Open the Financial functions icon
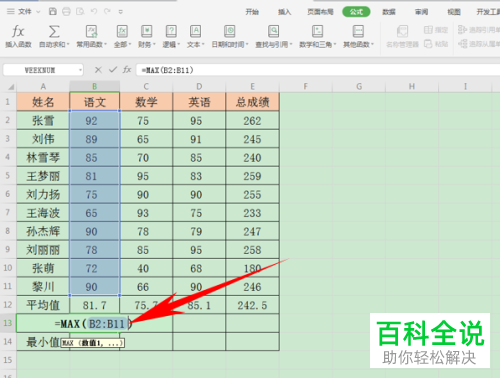 (146, 32)
